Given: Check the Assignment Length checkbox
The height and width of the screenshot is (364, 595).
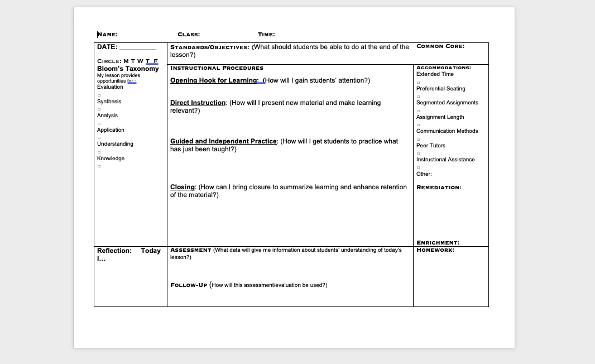Looking at the screenshot, I should (418, 124).
